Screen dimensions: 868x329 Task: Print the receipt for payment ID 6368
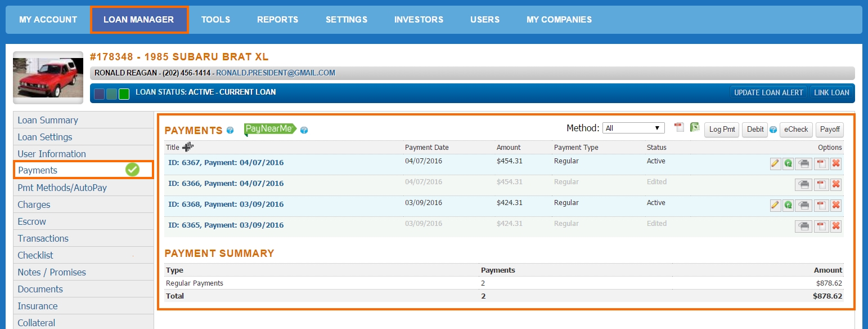pyautogui.click(x=804, y=205)
